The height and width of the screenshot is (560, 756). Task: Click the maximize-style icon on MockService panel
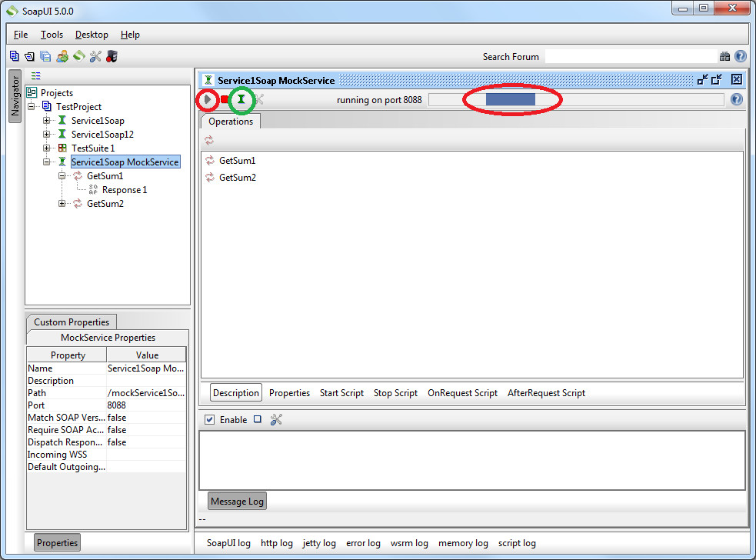(717, 79)
